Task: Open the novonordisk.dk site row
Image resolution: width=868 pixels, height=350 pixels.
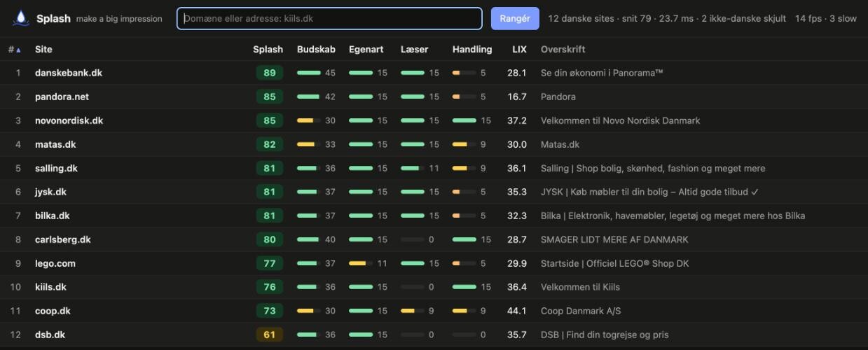Action: point(434,120)
